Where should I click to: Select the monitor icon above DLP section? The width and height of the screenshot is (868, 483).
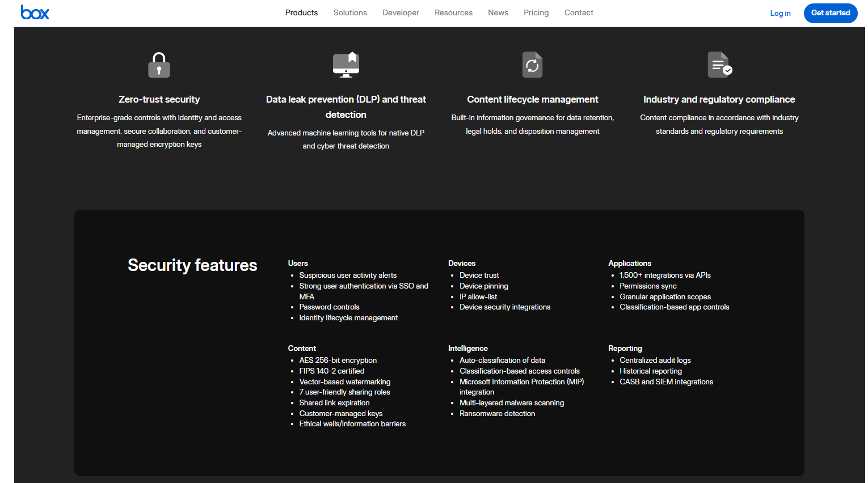coord(345,64)
